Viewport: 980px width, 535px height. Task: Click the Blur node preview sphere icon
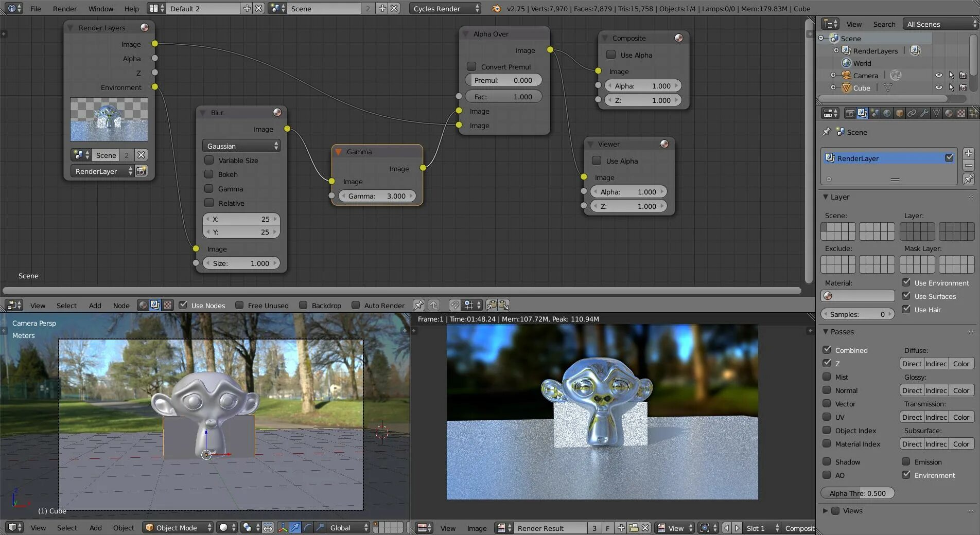277,112
